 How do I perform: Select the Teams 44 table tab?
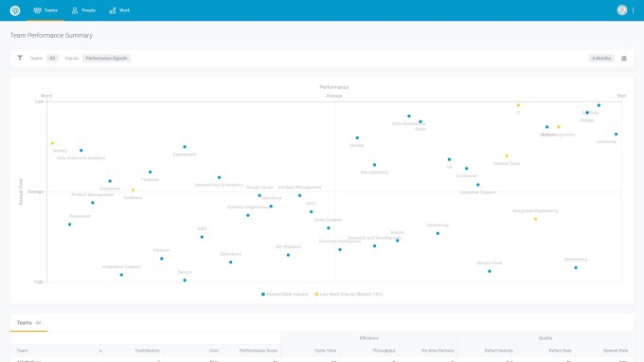pyautogui.click(x=28, y=323)
